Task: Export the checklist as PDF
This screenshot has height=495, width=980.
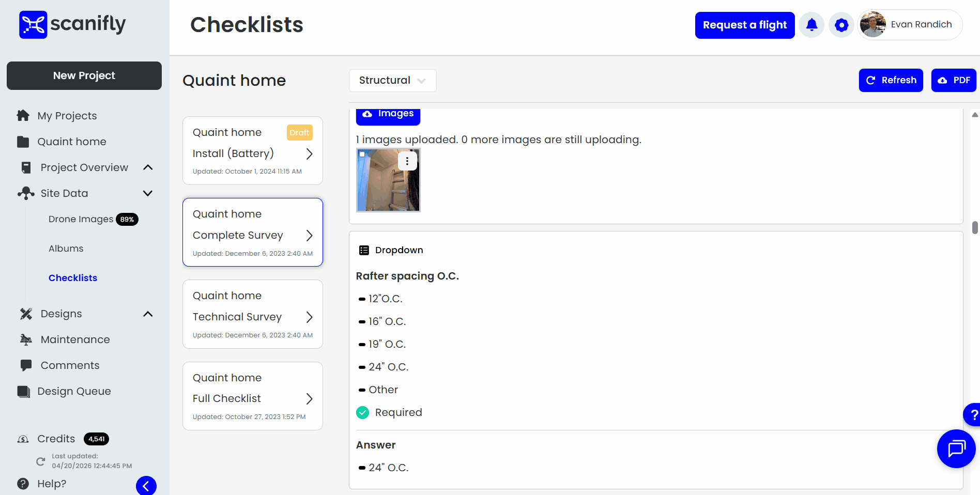Action: point(954,80)
